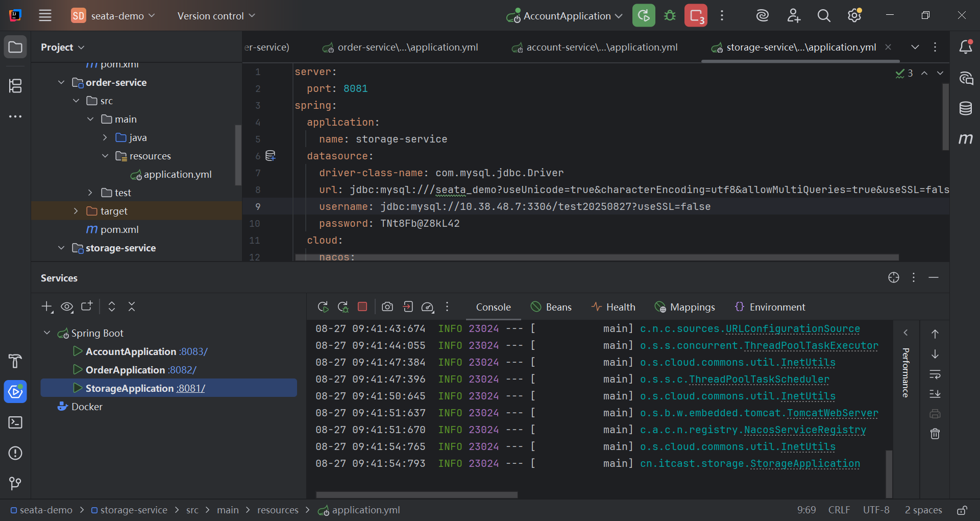The width and height of the screenshot is (980, 521).
Task: Expand the target folder
Action: point(76,211)
